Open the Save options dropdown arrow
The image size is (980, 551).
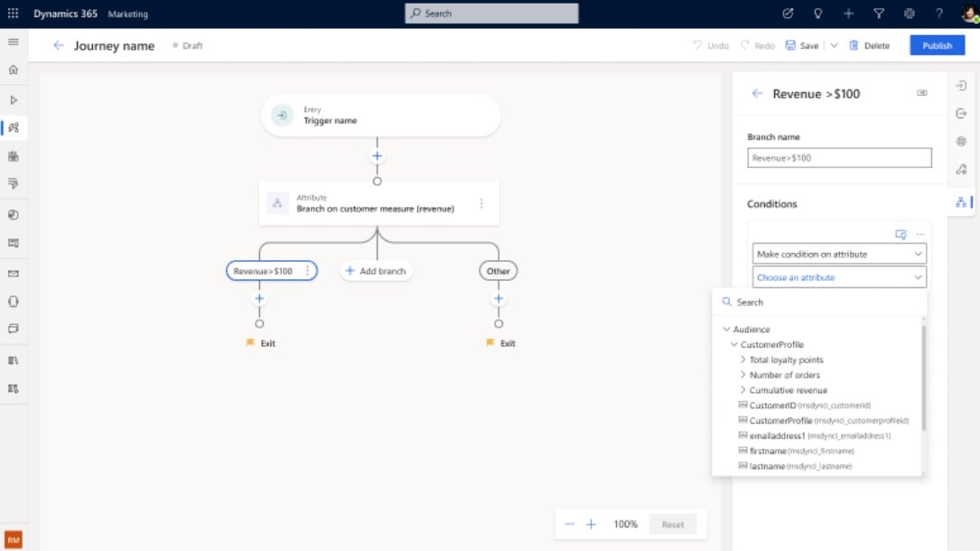834,45
